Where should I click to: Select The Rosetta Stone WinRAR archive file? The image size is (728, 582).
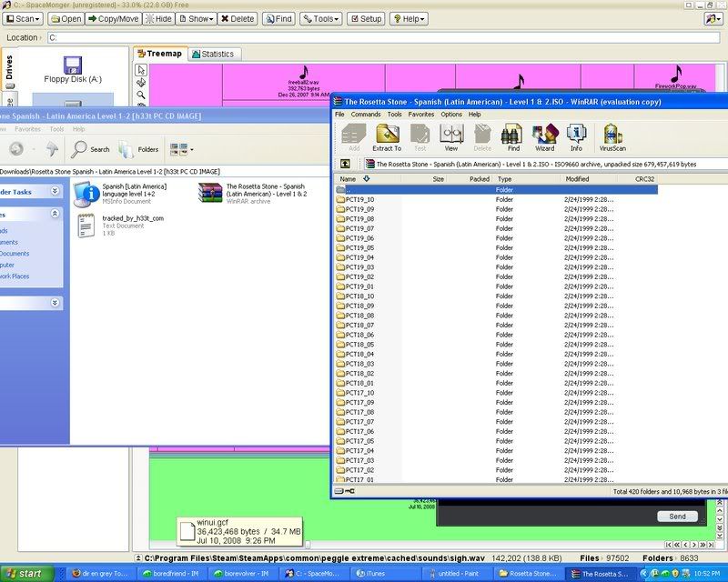pyautogui.click(x=253, y=193)
